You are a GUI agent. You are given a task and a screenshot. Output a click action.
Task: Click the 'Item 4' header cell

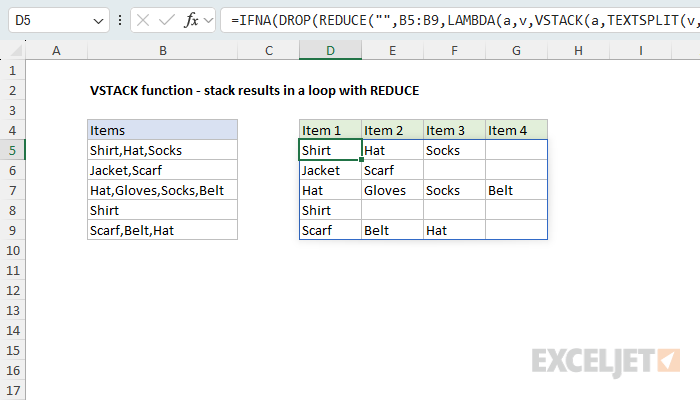coord(517,130)
